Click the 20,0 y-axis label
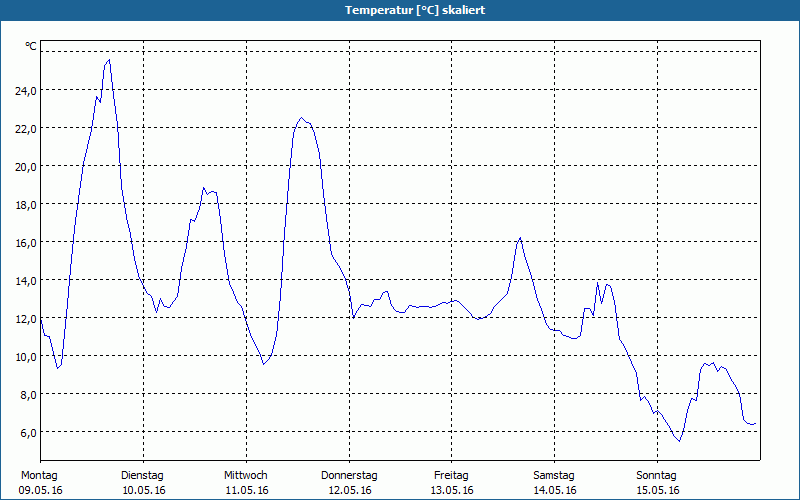 click(x=26, y=167)
